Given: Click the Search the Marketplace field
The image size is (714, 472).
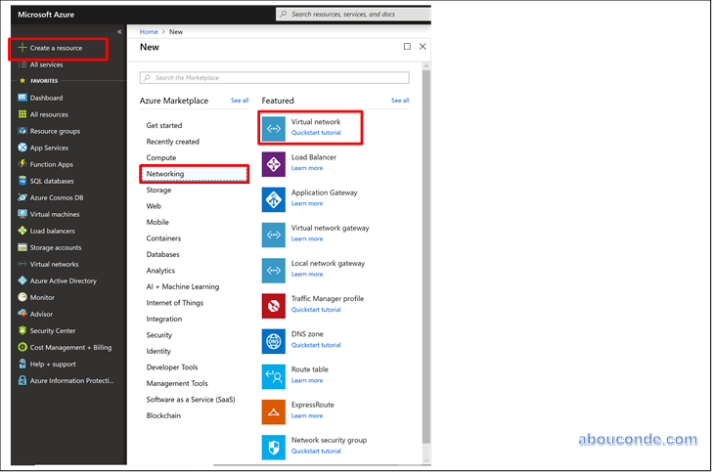Looking at the screenshot, I should pos(275,78).
